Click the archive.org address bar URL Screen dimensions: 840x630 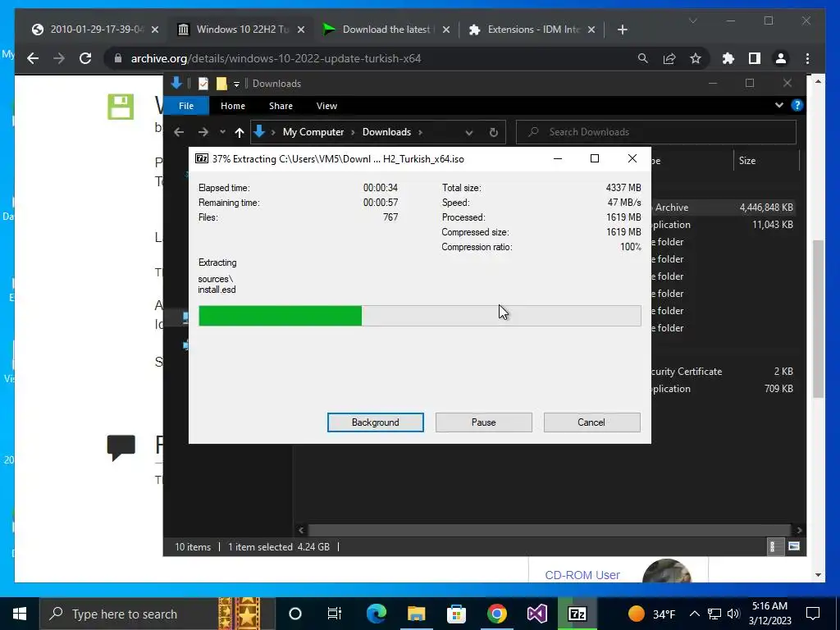[x=276, y=58]
